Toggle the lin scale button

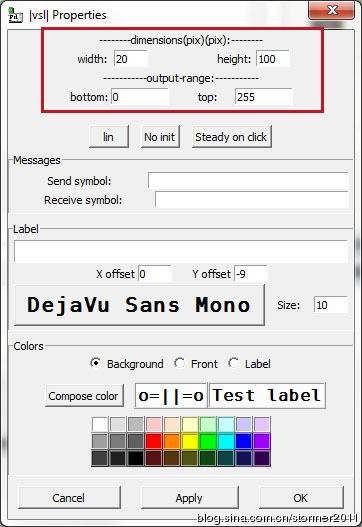(109, 137)
